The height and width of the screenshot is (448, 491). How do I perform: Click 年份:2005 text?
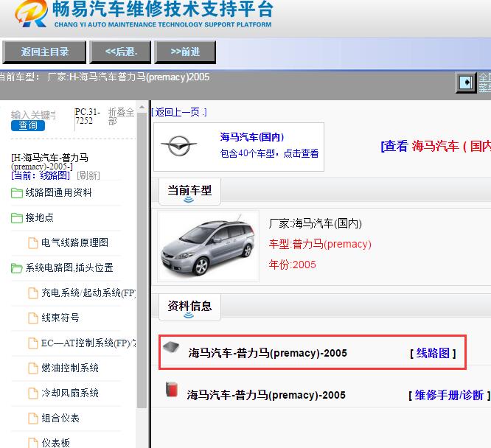click(x=293, y=265)
